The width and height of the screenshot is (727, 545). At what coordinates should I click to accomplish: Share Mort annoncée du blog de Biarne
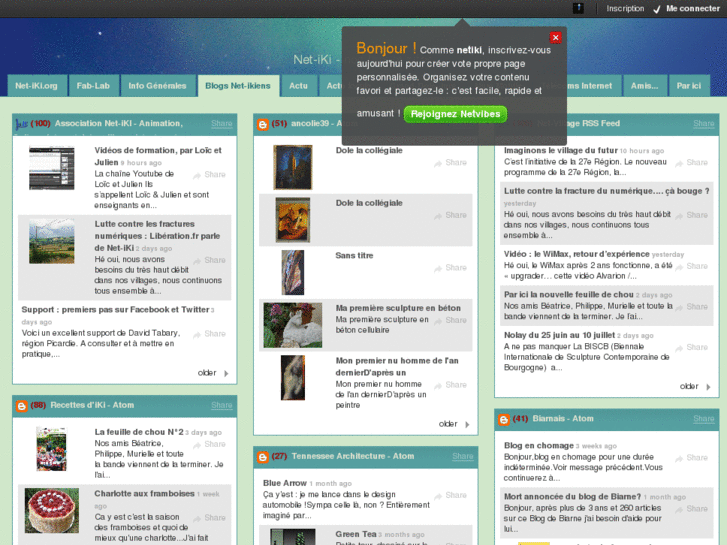tap(691, 509)
